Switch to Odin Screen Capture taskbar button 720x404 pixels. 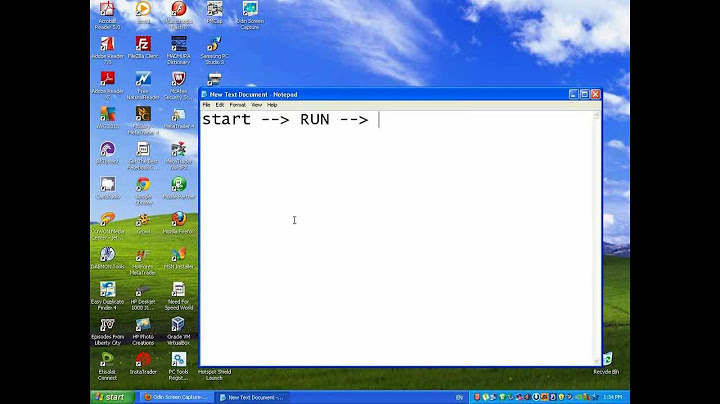tap(175, 397)
